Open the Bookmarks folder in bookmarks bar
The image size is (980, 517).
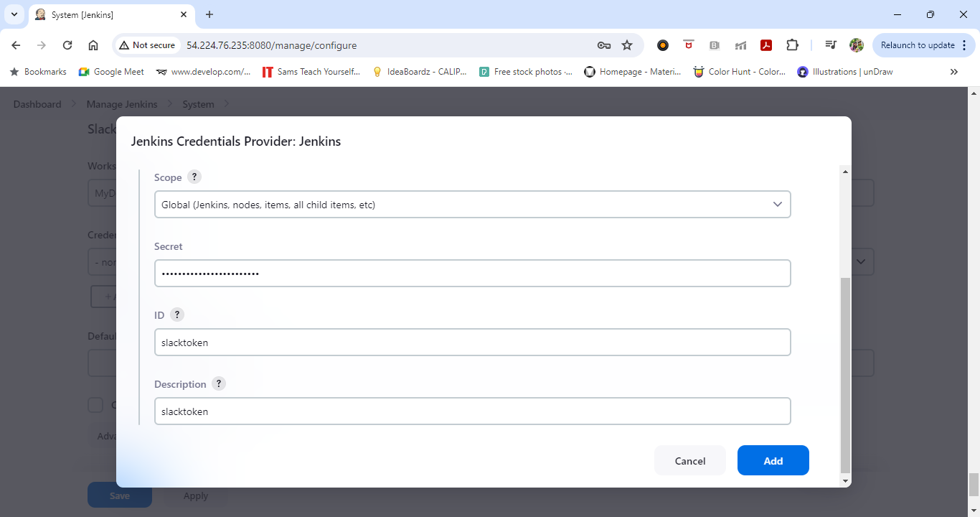pyautogui.click(x=38, y=72)
